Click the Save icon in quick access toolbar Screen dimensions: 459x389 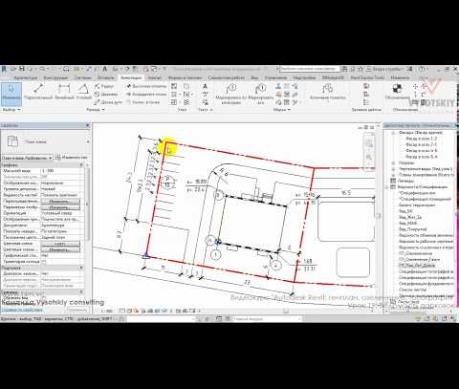pos(21,69)
